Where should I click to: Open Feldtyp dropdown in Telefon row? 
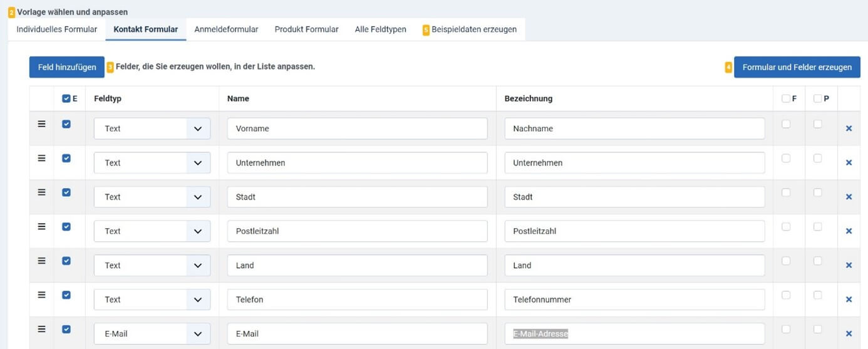pyautogui.click(x=152, y=300)
